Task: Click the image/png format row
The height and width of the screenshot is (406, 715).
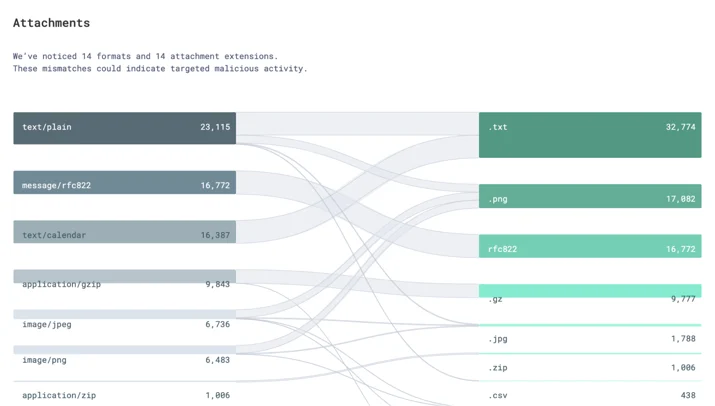Action: [x=124, y=355]
